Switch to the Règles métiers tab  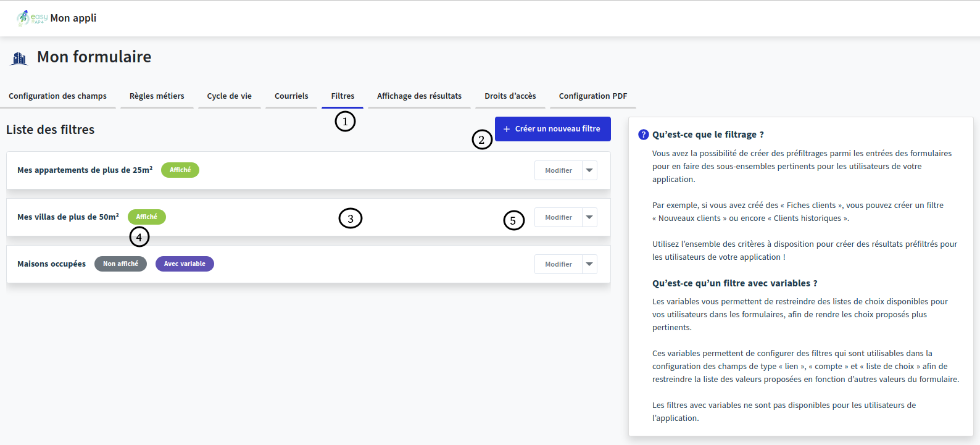157,96
